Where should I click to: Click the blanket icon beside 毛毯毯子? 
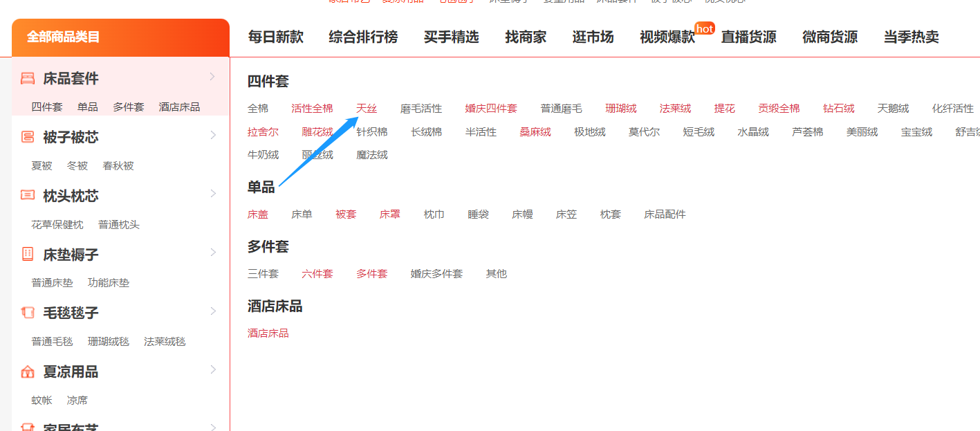28,313
